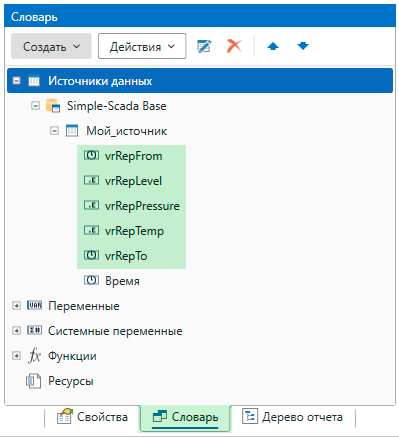Click the vrRepFrom clock icon
The image size is (399, 437).
(x=91, y=155)
